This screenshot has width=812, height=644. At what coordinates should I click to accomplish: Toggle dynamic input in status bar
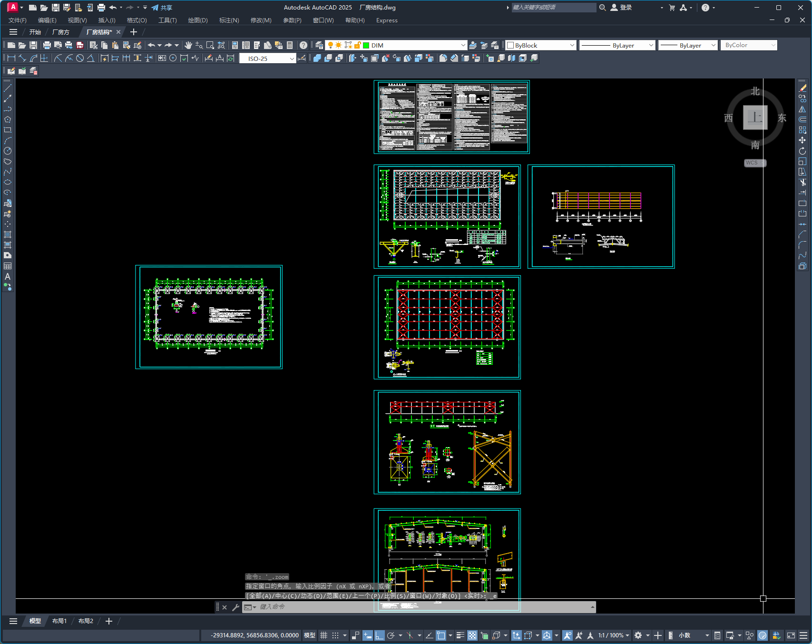tap(368, 635)
